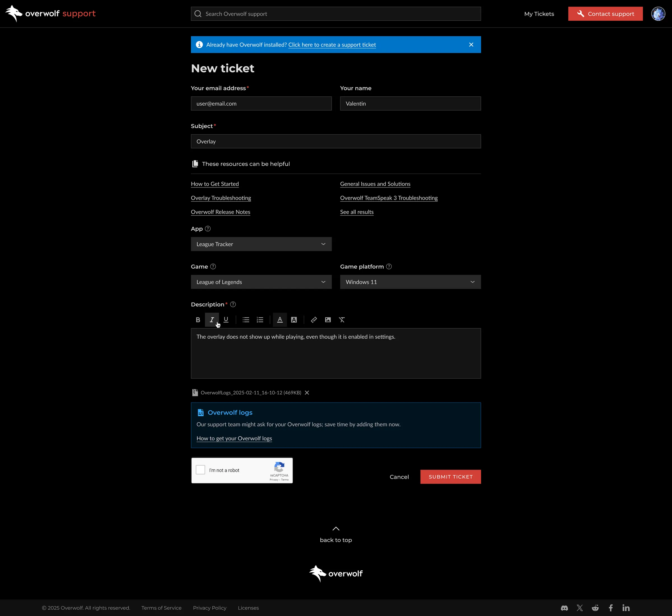The width and height of the screenshot is (672, 616).
Task: Open How to Get Started link
Action: 215,184
